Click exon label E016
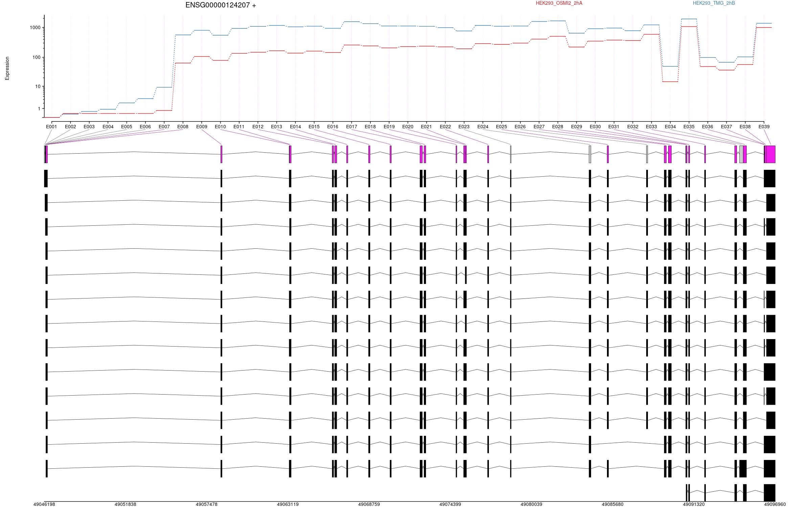Viewport: 812px width, 511px height. click(x=333, y=127)
